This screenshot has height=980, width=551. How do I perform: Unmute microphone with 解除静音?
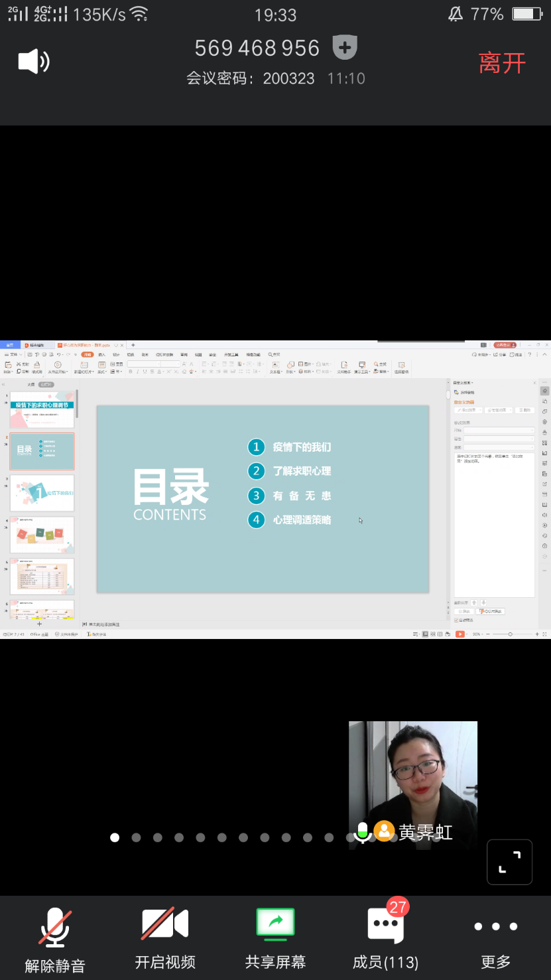pos(55,940)
